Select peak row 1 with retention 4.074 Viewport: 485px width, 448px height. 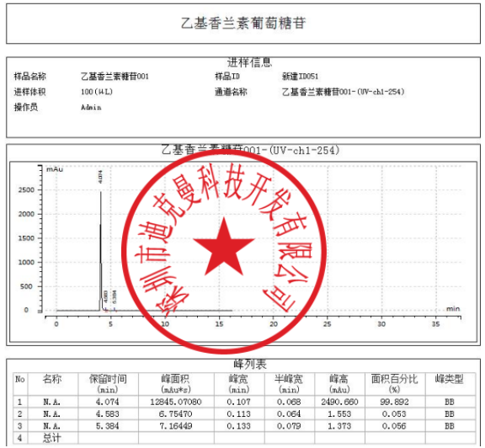tap(244, 402)
